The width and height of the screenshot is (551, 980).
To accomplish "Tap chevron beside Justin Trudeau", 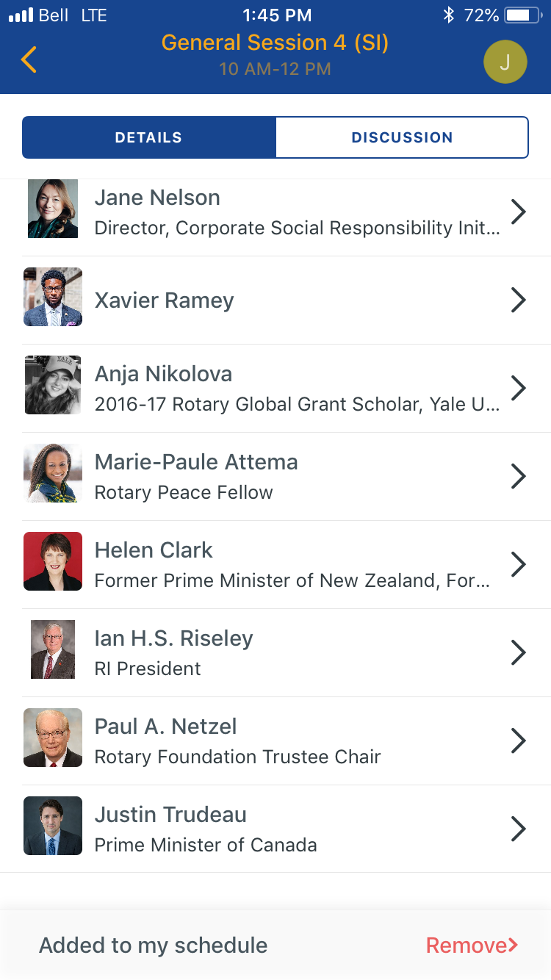I will [519, 829].
